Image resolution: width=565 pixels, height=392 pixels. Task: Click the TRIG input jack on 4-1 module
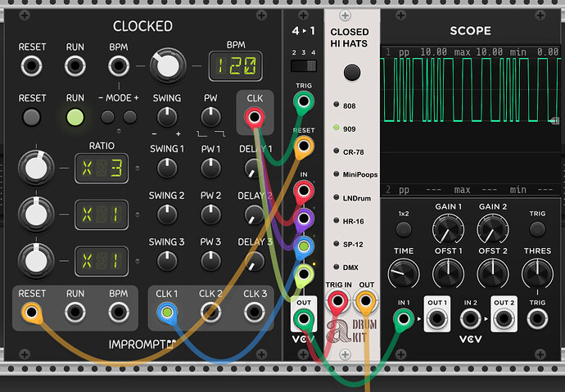303,103
